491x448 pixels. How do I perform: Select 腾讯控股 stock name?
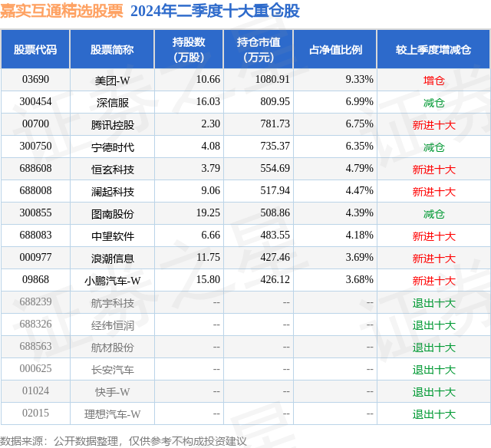click(x=113, y=125)
